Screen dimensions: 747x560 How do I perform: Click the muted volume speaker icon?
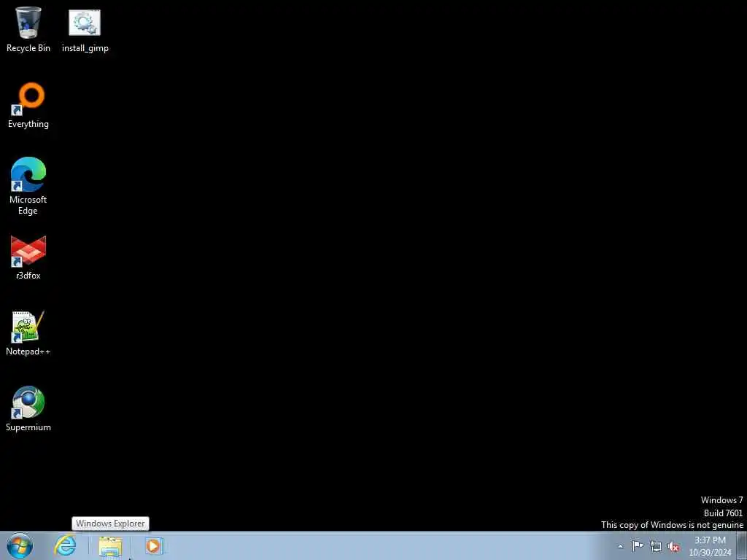click(673, 547)
